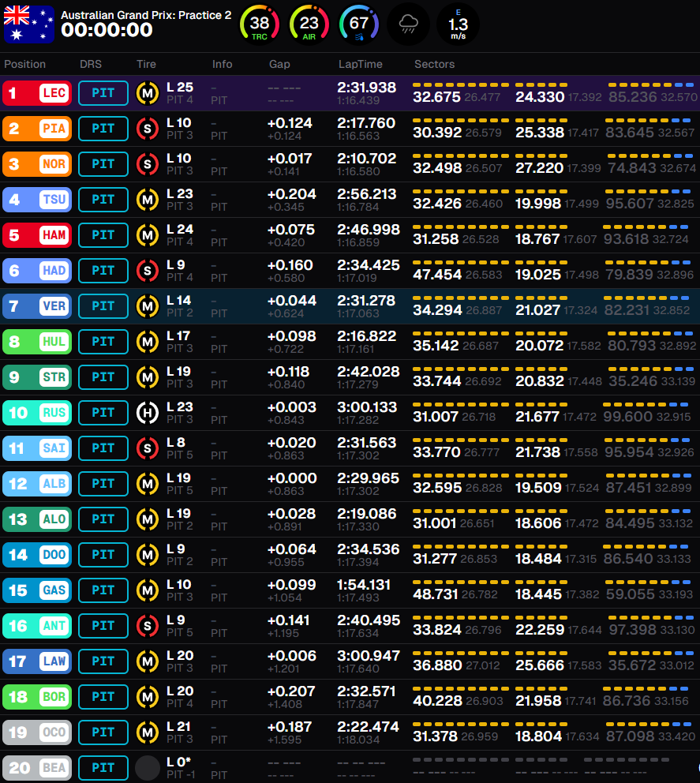The height and width of the screenshot is (783, 700).
Task: Click Albon's lap time 2:29.965
Action: [x=369, y=478]
